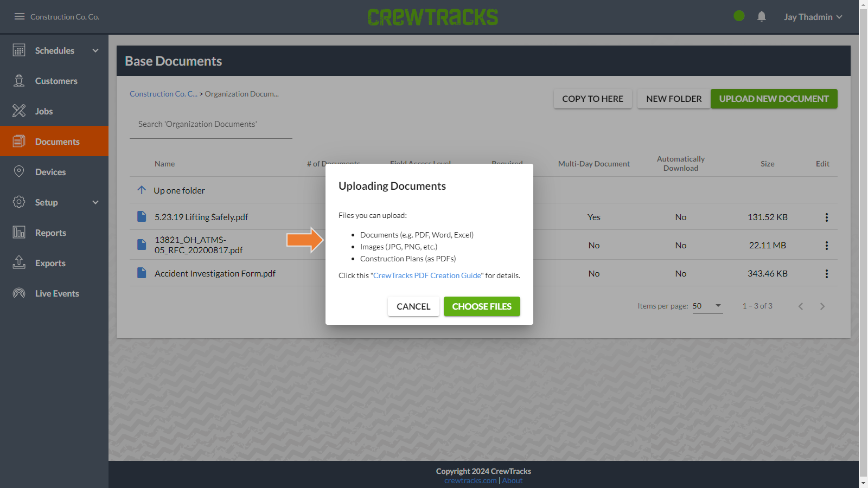Click the Devices location icon
The width and height of the screenshot is (868, 488).
pos(19,172)
